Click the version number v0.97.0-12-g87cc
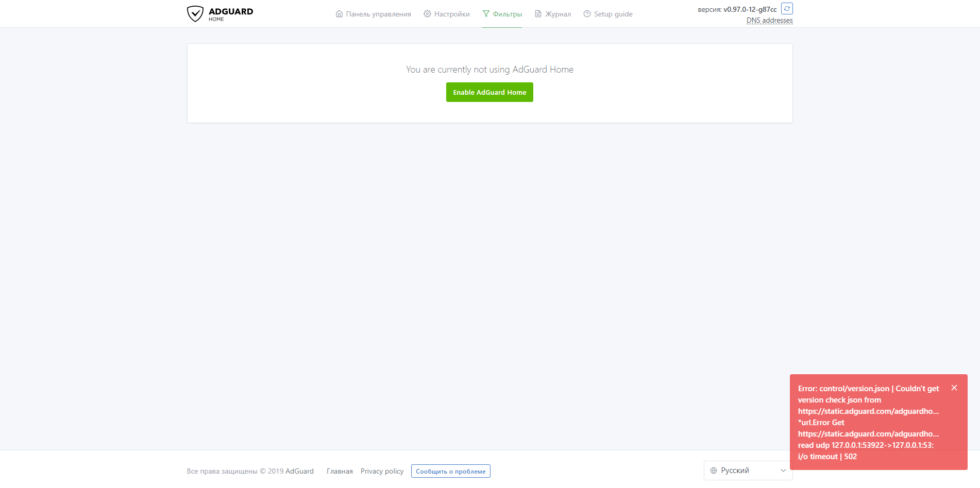 tap(750, 9)
